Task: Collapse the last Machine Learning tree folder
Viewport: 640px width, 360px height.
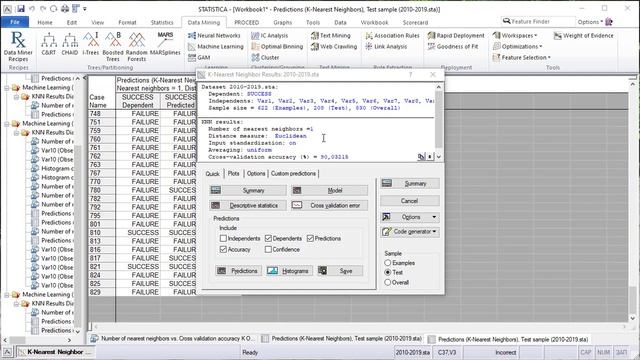Action: pos(7,294)
